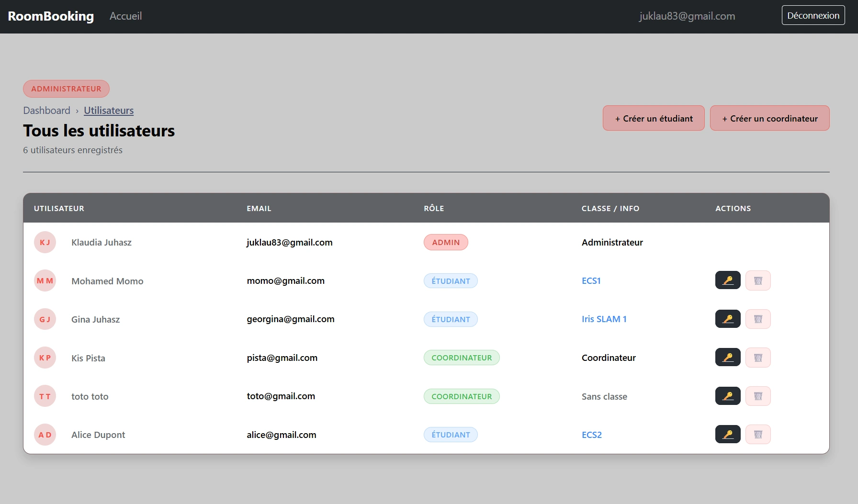Click the key icon for Kis Pista
This screenshot has width=858, height=504.
click(x=727, y=358)
